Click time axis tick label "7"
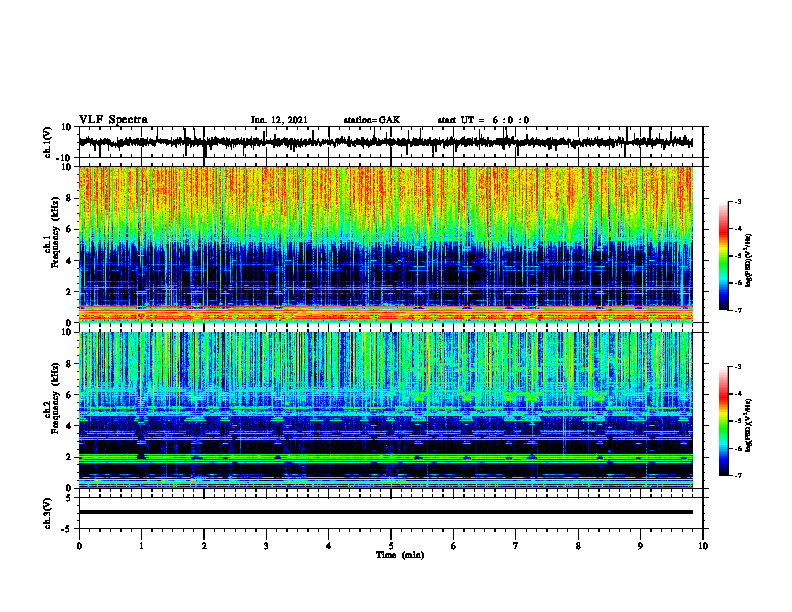 coord(516,546)
